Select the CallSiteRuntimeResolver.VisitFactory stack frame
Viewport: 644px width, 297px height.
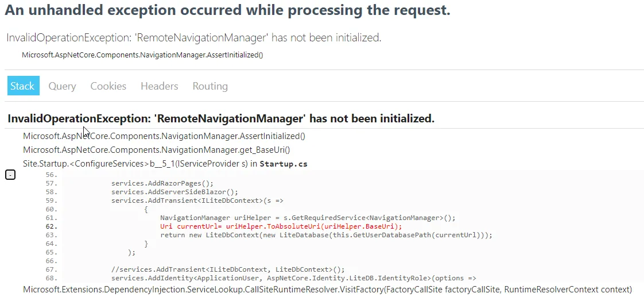pyautogui.click(x=327, y=289)
